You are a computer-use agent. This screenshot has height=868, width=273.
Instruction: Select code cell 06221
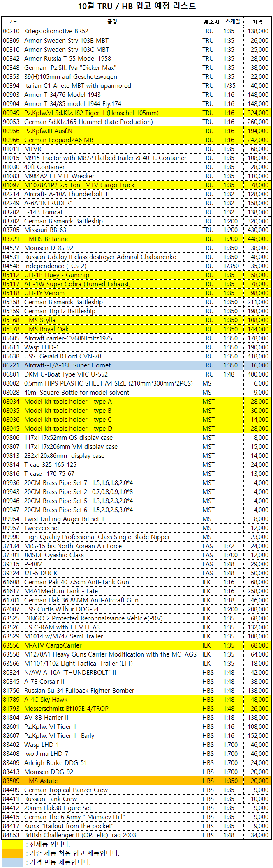click(x=12, y=365)
